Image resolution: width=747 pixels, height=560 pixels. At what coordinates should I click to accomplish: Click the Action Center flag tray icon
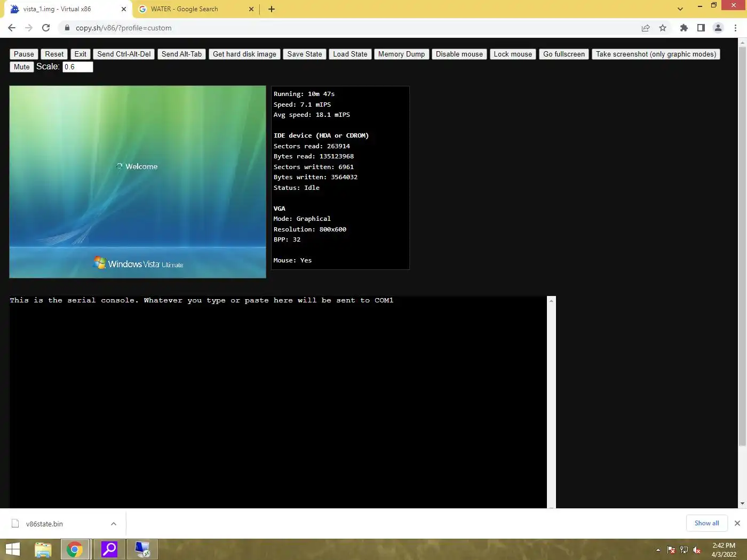click(x=671, y=550)
